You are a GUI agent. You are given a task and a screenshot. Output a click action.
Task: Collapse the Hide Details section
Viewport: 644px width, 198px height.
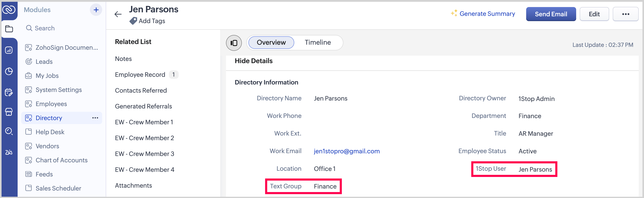point(254,61)
